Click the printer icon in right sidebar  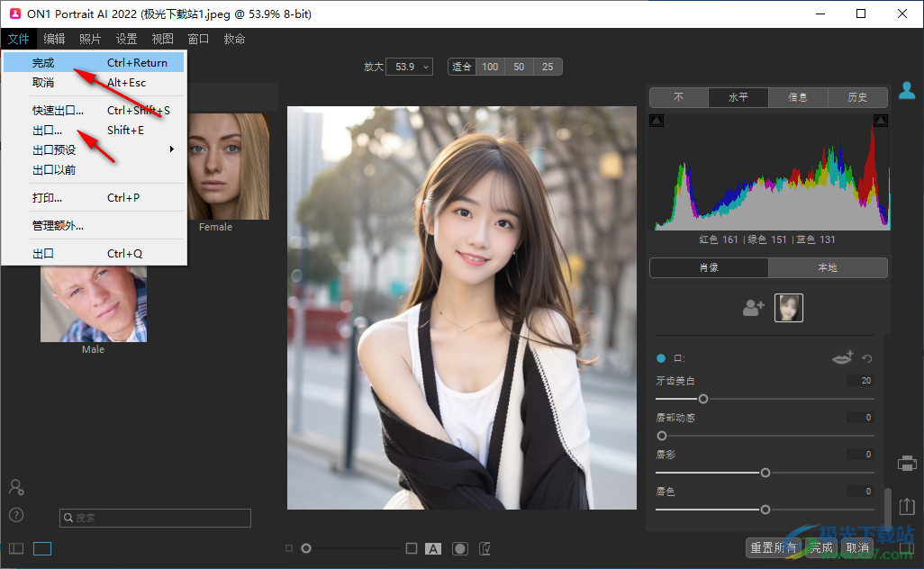(907, 464)
